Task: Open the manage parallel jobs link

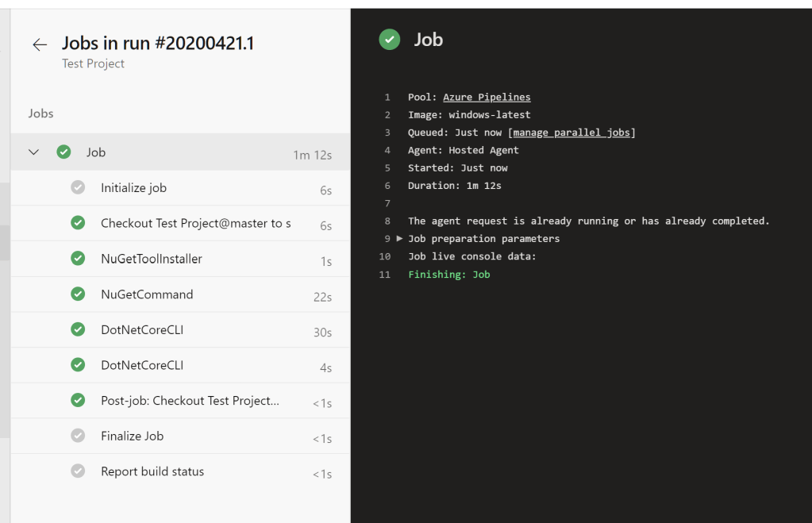Action: [x=571, y=132]
